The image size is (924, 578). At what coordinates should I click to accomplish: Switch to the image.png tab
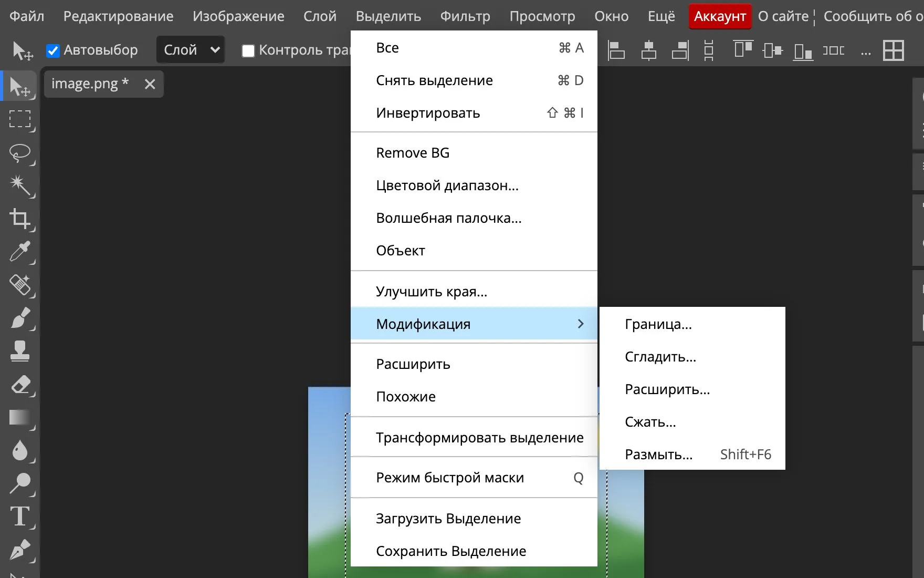pyautogui.click(x=90, y=84)
